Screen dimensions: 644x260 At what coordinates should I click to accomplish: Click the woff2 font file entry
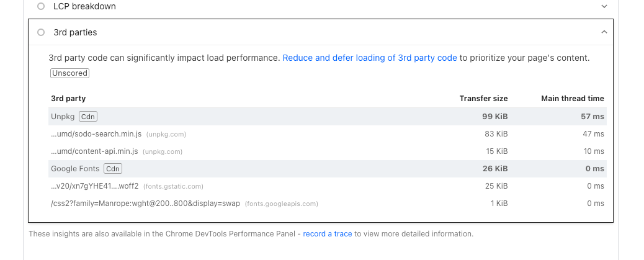tap(95, 186)
